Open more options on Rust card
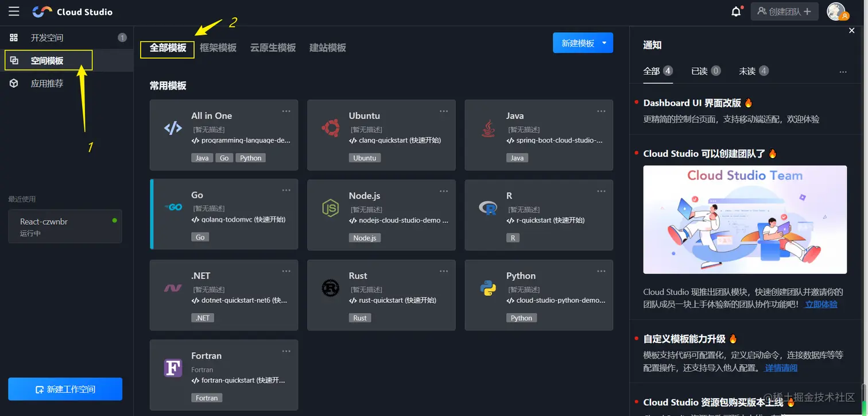 (444, 271)
